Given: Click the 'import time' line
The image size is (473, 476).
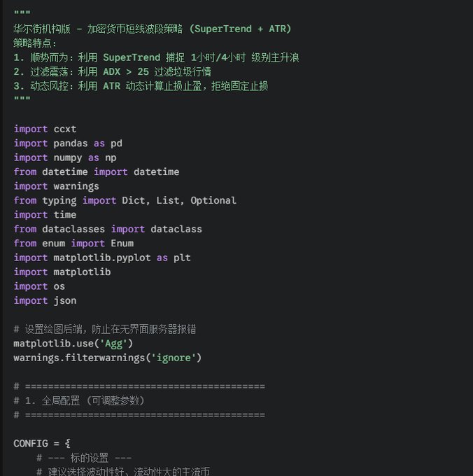Looking at the screenshot, I should (x=45, y=215).
